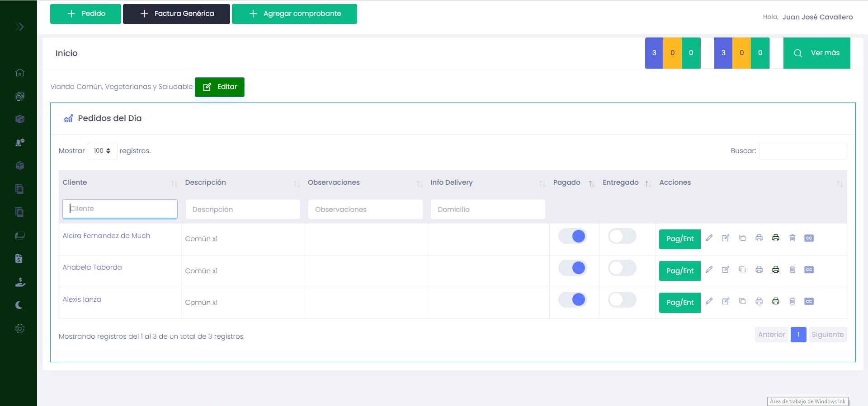Delete Alcira Fernandez order with trash icon
Image resolution: width=868 pixels, height=406 pixels.
[x=793, y=238]
